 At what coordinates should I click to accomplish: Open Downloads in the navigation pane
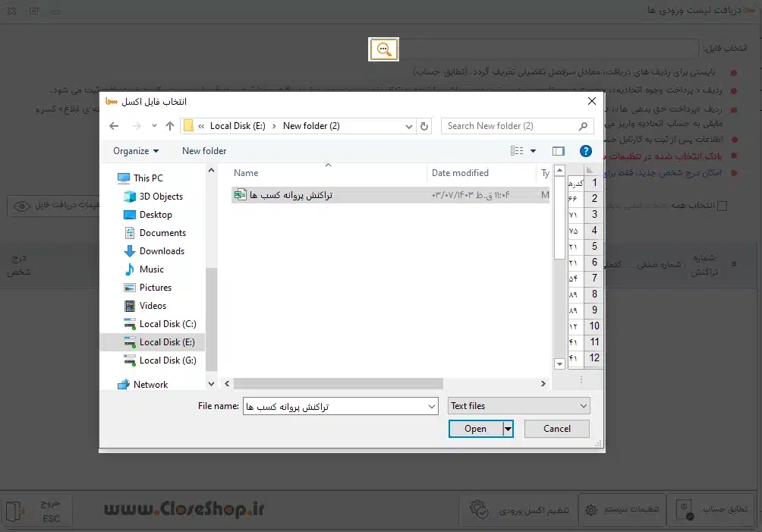click(x=162, y=250)
